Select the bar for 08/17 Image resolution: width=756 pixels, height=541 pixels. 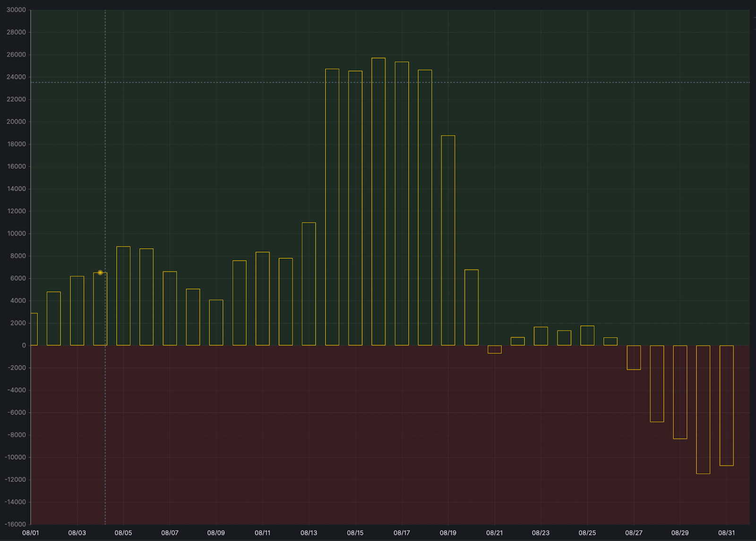pos(402,203)
